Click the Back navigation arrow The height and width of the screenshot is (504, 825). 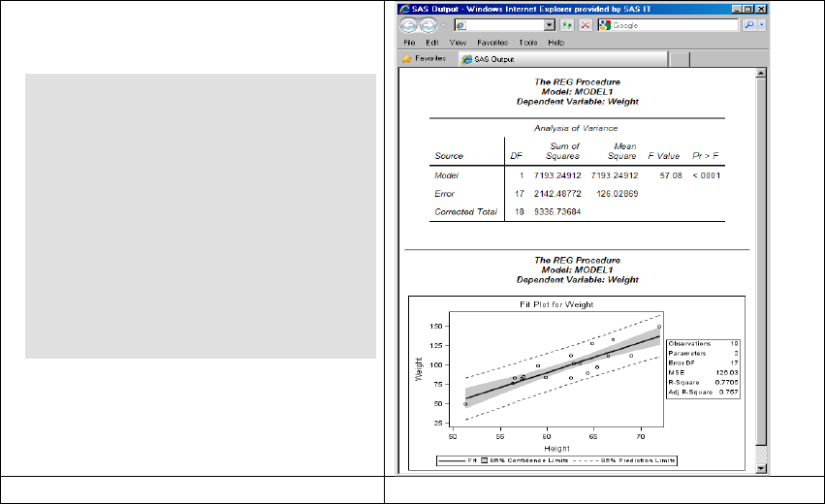pyautogui.click(x=408, y=25)
